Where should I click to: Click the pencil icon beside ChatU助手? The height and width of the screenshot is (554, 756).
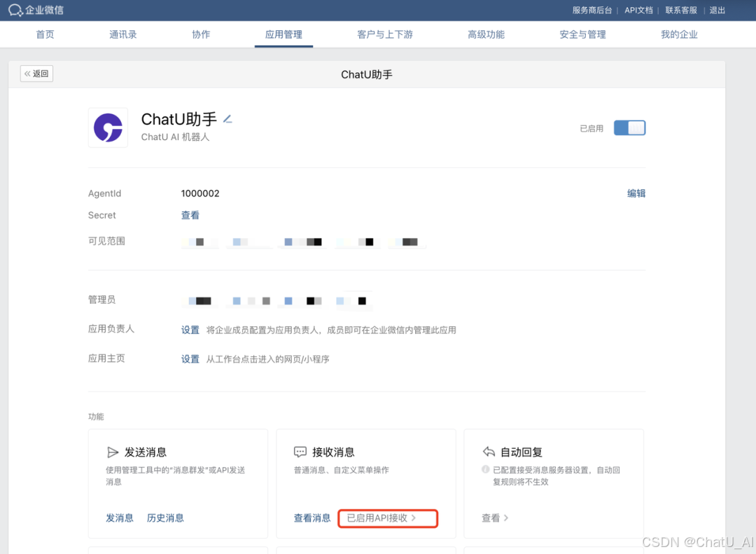[227, 119]
